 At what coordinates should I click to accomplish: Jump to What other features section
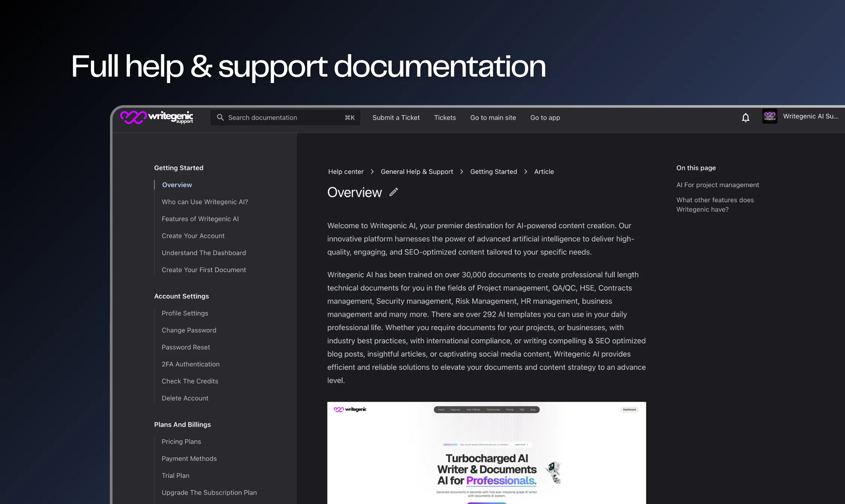[715, 205]
